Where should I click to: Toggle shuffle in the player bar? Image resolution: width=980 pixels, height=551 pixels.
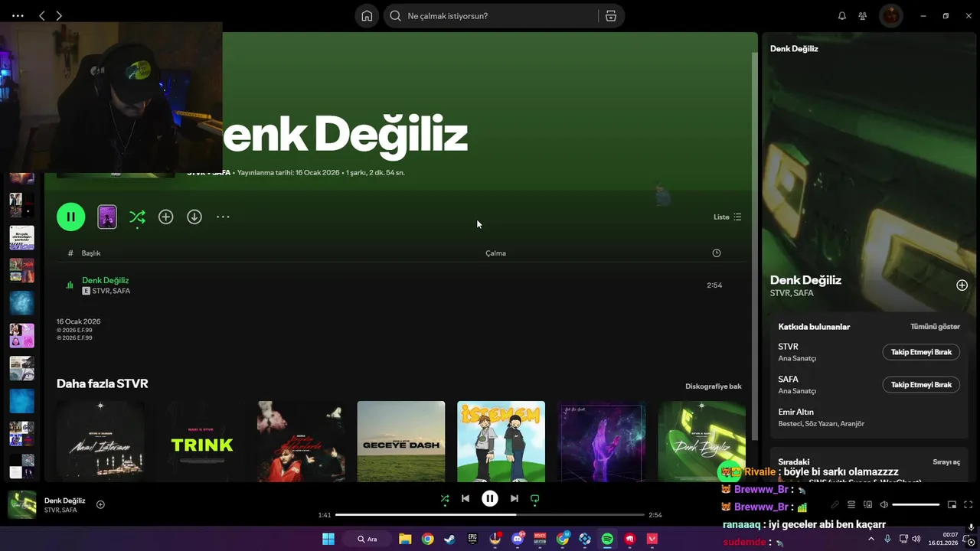click(x=445, y=499)
